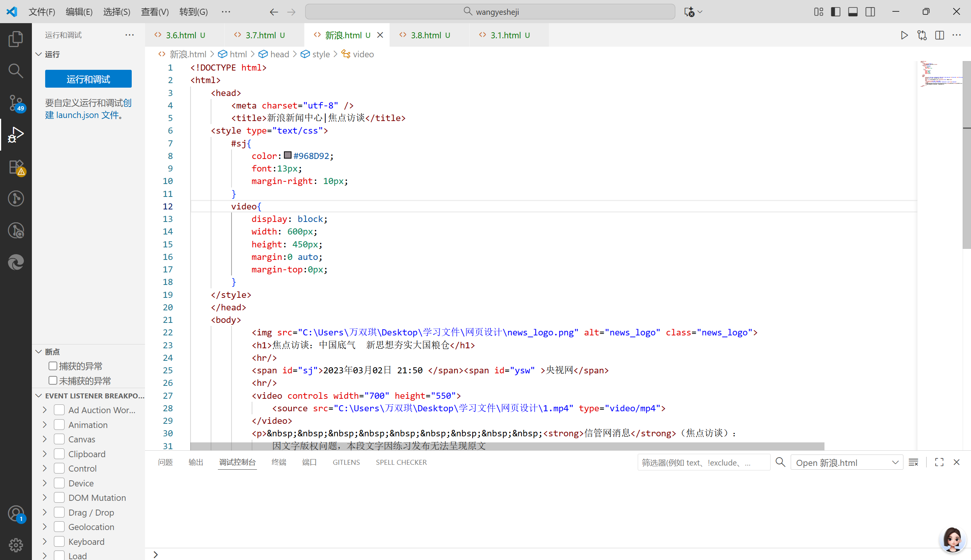Open the 终端 panel tab
Screen dimensions: 971x560
tap(279, 462)
